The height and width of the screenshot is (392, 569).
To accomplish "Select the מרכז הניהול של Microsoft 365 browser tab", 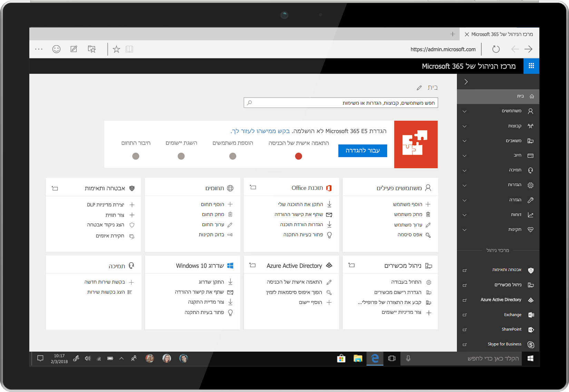I will pos(499,34).
